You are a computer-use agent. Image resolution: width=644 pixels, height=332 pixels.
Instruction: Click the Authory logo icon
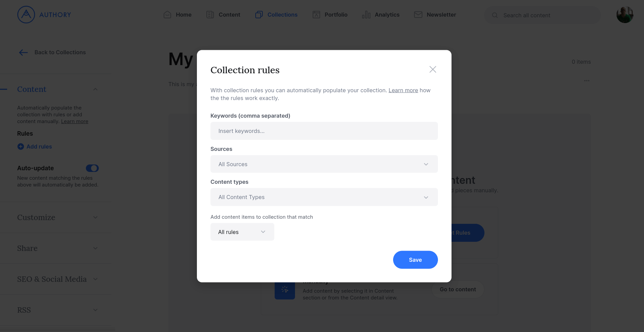pos(26,15)
